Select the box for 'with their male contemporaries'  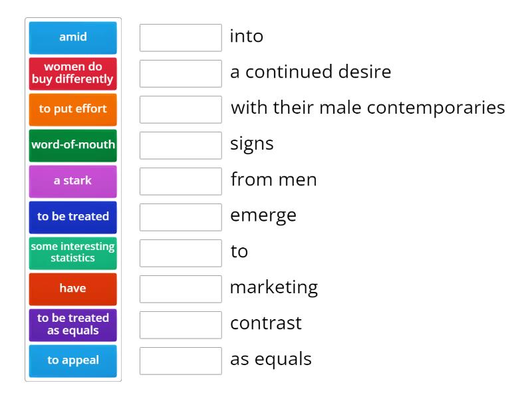[181, 110]
